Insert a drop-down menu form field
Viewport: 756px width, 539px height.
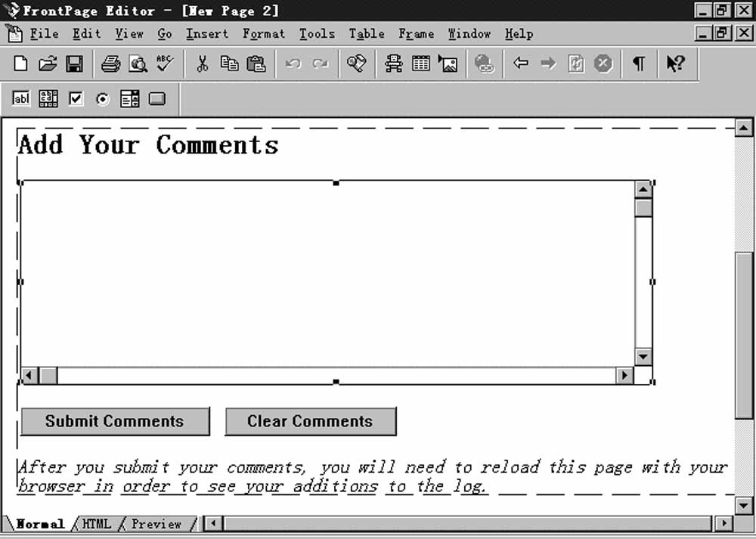coord(130,99)
